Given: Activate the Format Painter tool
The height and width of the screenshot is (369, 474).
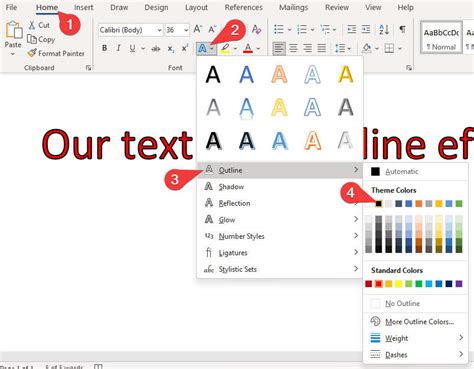Looking at the screenshot, I should click(56, 53).
